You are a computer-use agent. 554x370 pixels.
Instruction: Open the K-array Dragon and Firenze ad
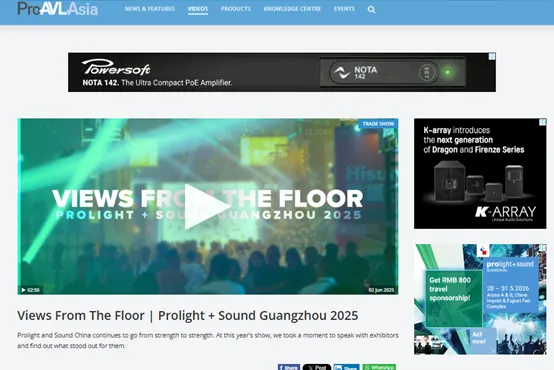480,174
